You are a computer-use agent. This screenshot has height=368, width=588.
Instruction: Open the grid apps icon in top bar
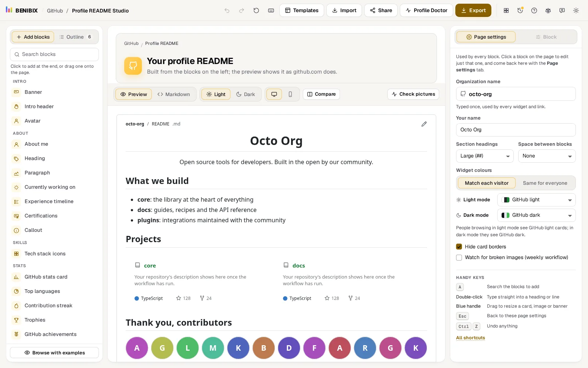pos(506,11)
